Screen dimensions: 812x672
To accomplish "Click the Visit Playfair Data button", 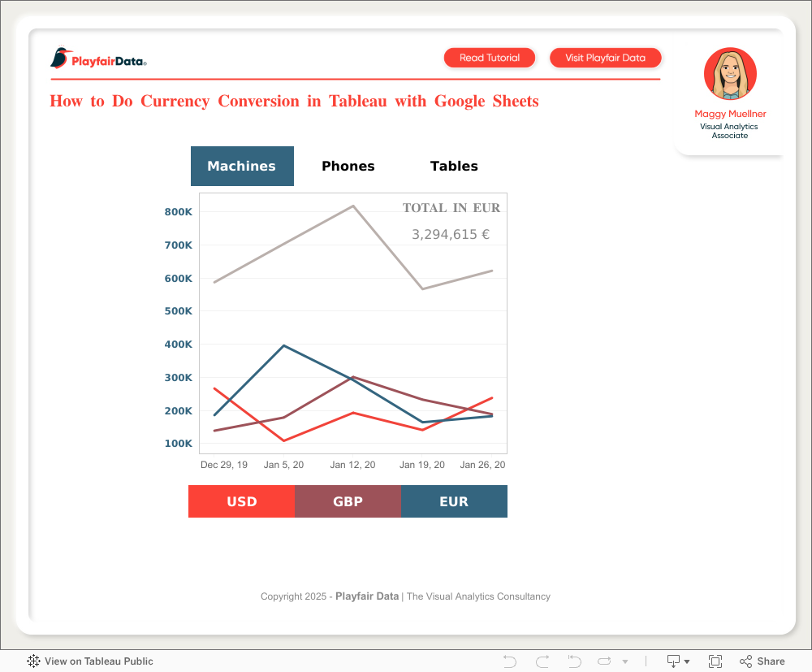I will click(x=606, y=58).
